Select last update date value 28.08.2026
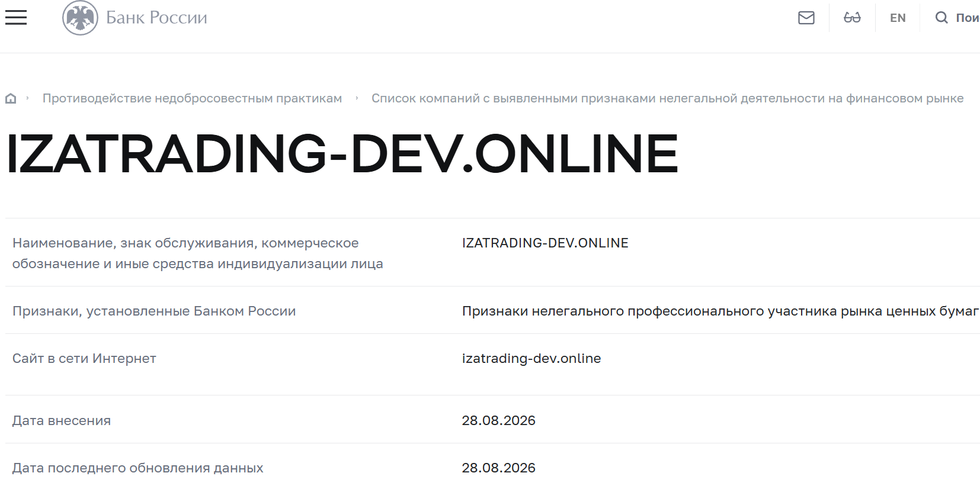The width and height of the screenshot is (980, 489). point(499,468)
